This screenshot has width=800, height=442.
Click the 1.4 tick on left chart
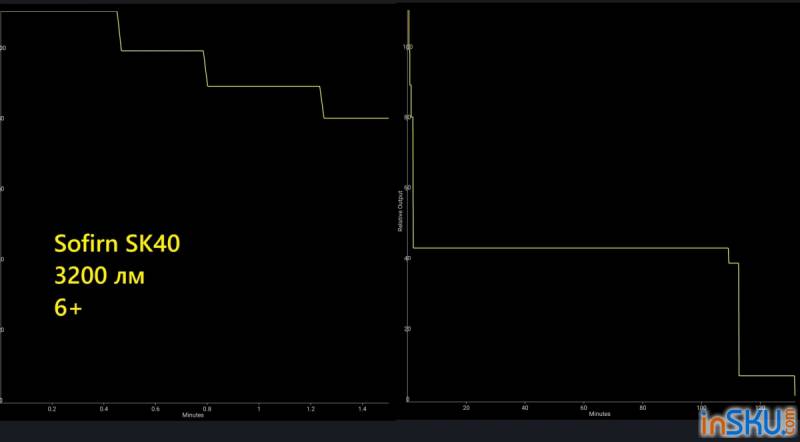point(362,409)
